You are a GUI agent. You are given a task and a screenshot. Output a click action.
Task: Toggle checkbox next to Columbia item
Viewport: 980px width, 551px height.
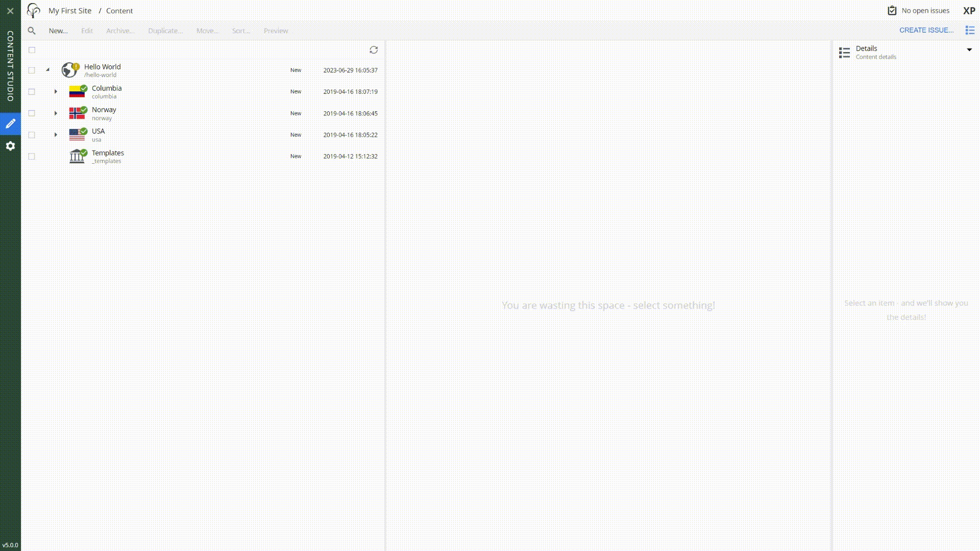(32, 91)
